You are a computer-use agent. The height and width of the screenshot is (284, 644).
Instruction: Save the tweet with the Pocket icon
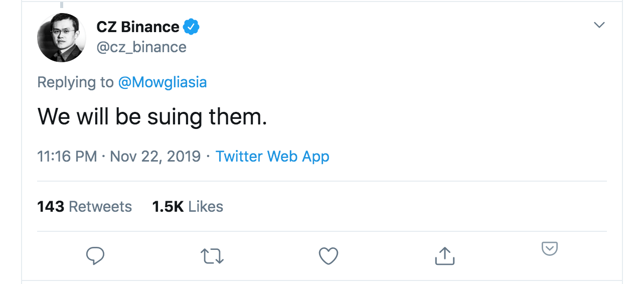(550, 248)
